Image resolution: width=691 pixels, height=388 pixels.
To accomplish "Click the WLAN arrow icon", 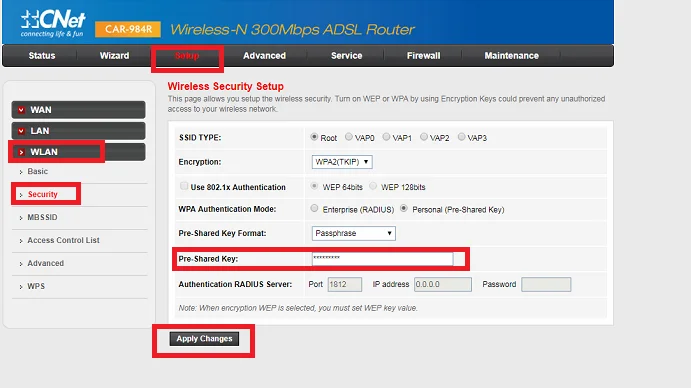I will tap(21, 152).
